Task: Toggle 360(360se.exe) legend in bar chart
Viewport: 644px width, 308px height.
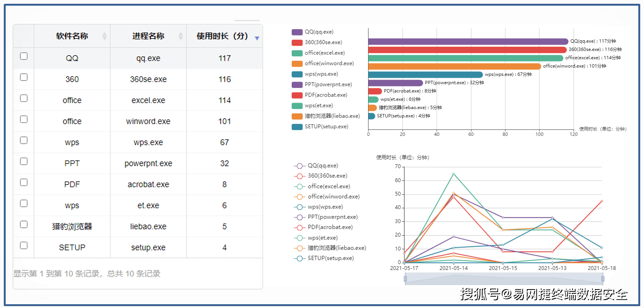Action: click(297, 43)
